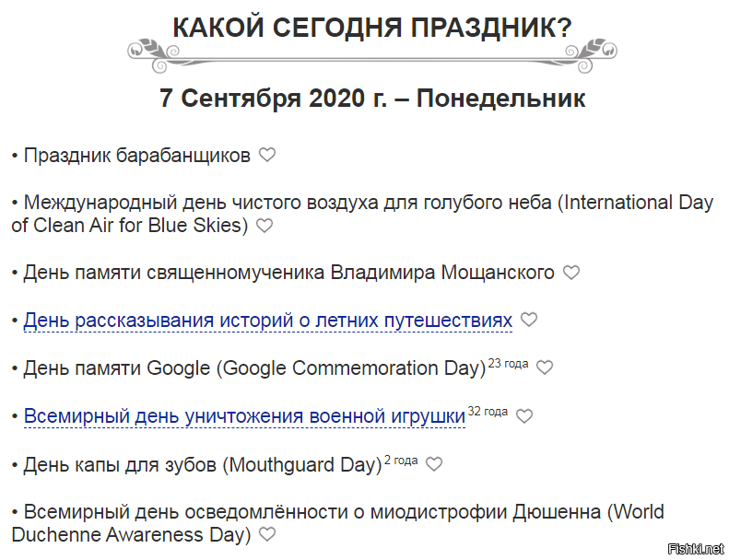Like the Праздник барабанщиков holiday heart
Viewport: 729px width, 560px height.
point(267,156)
